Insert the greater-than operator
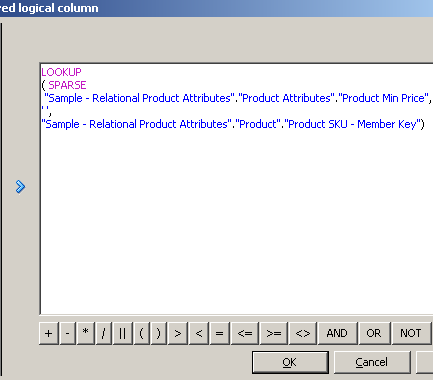433x380 pixels. click(178, 333)
